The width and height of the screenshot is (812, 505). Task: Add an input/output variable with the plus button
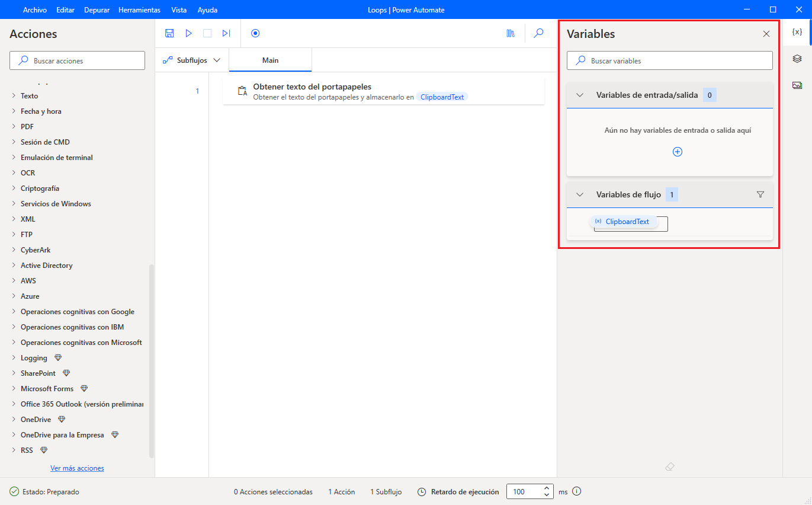[677, 152]
